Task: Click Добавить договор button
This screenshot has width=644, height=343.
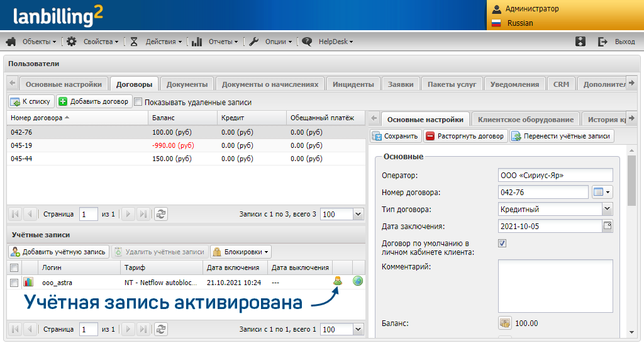Action: pyautogui.click(x=94, y=101)
